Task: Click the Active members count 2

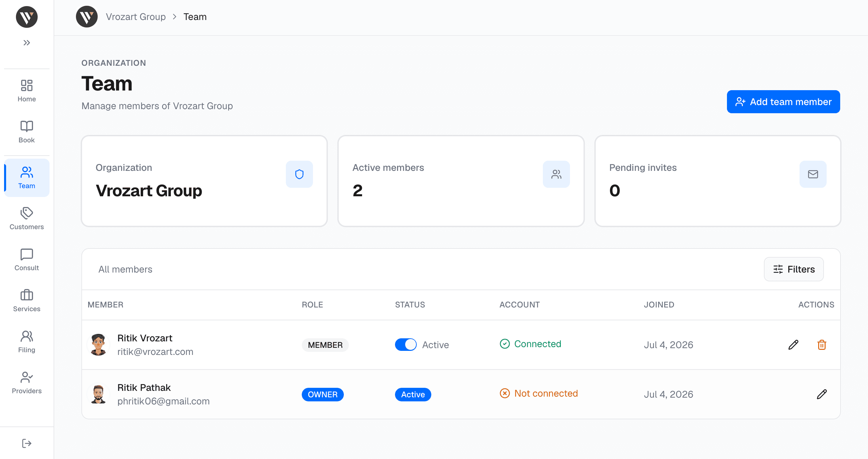Action: point(357,191)
